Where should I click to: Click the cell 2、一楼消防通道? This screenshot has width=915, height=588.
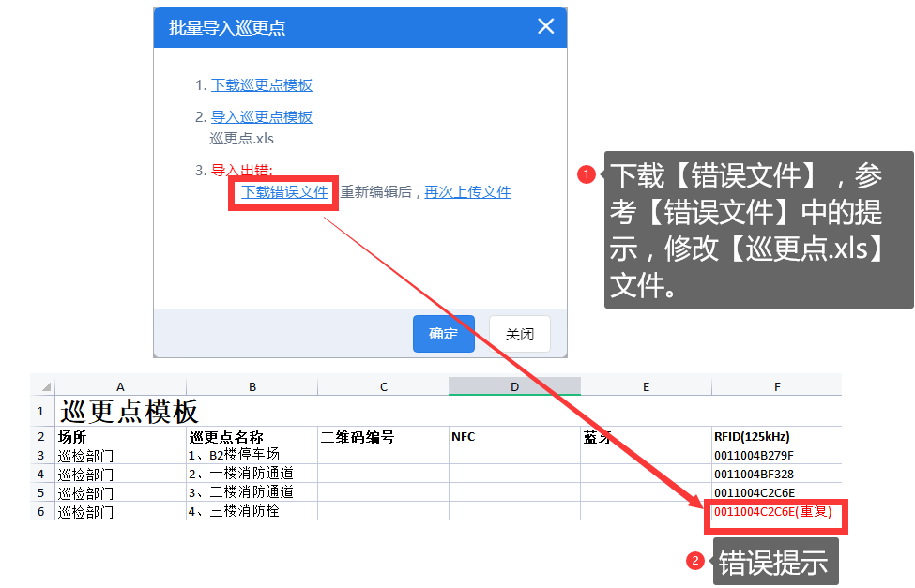pos(252,474)
